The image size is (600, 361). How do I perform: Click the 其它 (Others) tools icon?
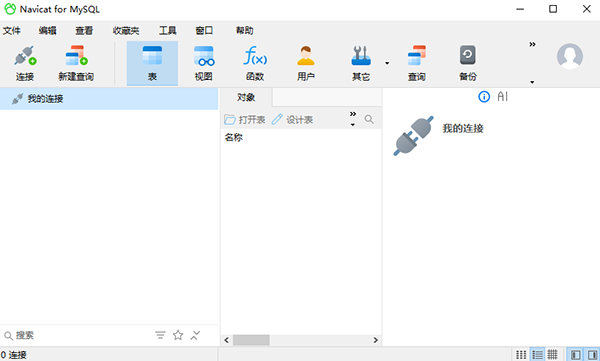pos(361,63)
